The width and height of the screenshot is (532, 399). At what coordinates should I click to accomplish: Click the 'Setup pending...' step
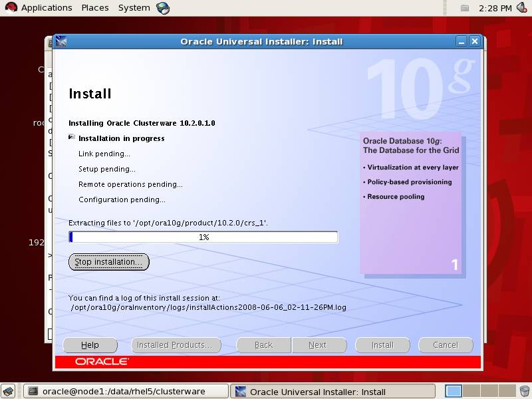107,169
